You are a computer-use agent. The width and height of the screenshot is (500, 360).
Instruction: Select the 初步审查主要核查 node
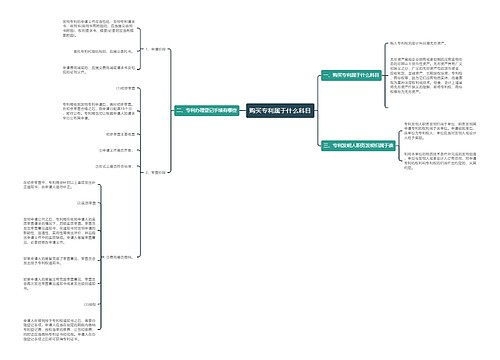tap(120, 134)
